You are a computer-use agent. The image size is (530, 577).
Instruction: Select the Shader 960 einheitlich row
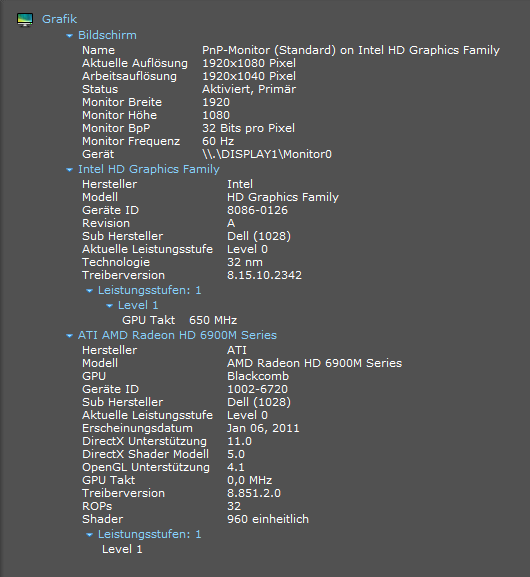click(x=195, y=519)
